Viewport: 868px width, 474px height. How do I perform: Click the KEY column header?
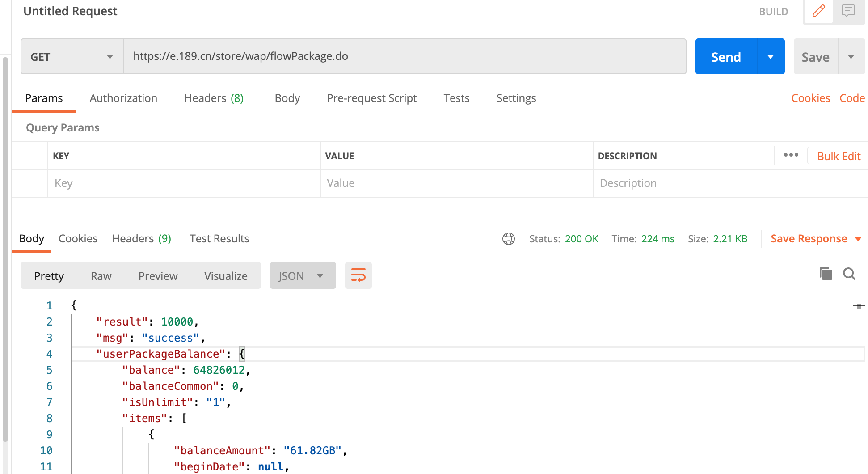61,156
